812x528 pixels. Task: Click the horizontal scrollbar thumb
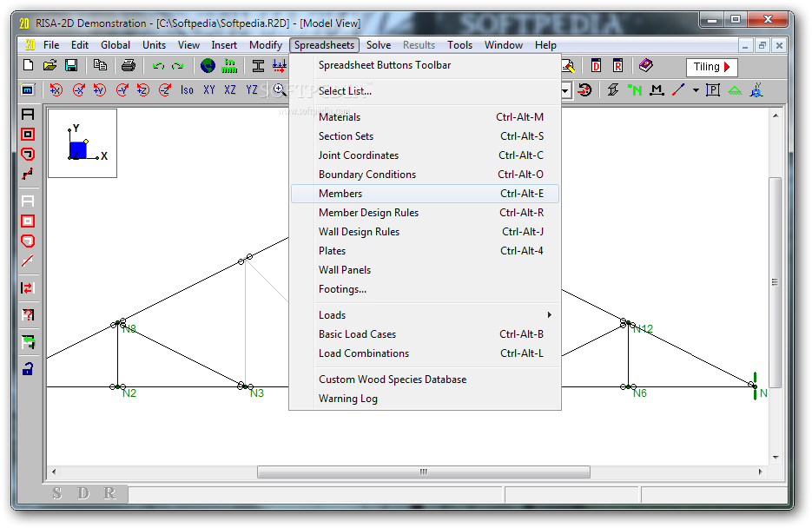[x=424, y=472]
